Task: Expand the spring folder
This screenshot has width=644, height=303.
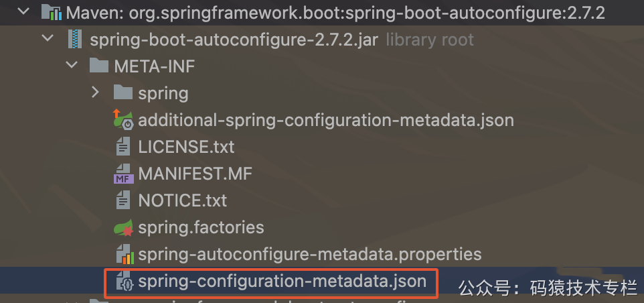Action: click(96, 92)
